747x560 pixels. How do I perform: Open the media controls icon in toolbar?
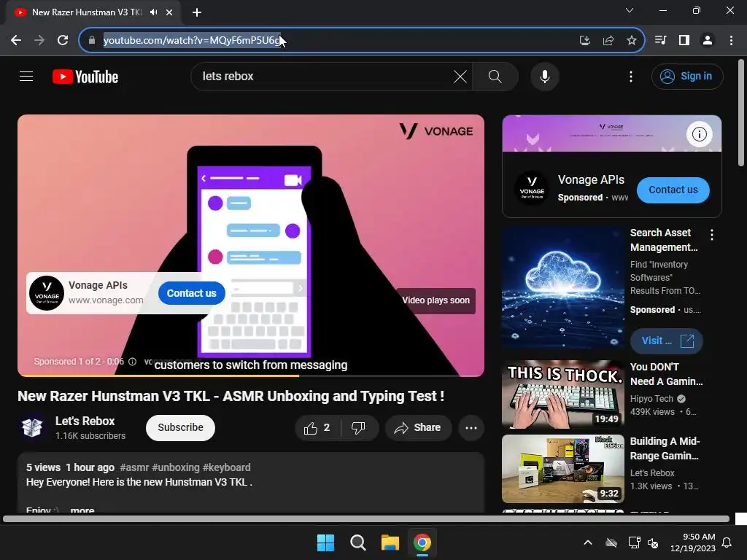(x=660, y=41)
